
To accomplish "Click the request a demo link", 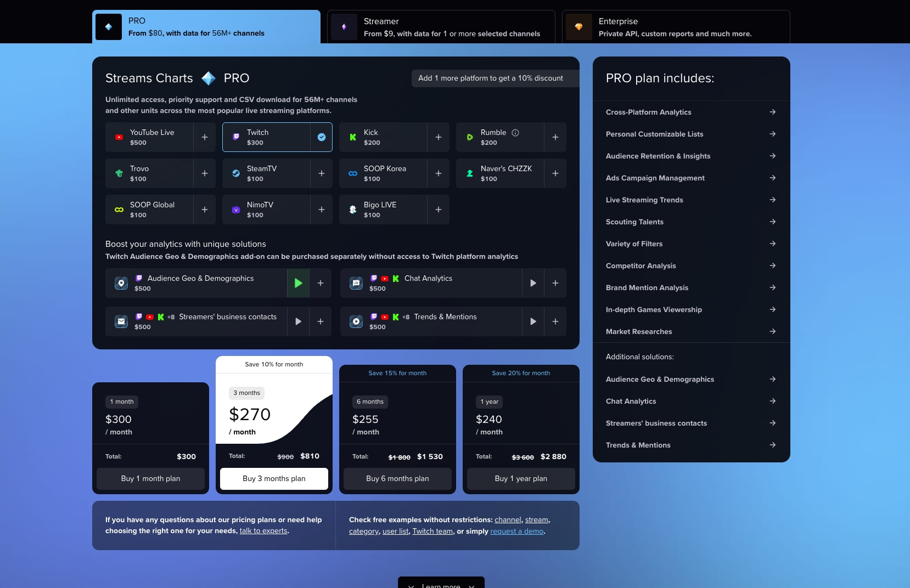I will point(517,532).
